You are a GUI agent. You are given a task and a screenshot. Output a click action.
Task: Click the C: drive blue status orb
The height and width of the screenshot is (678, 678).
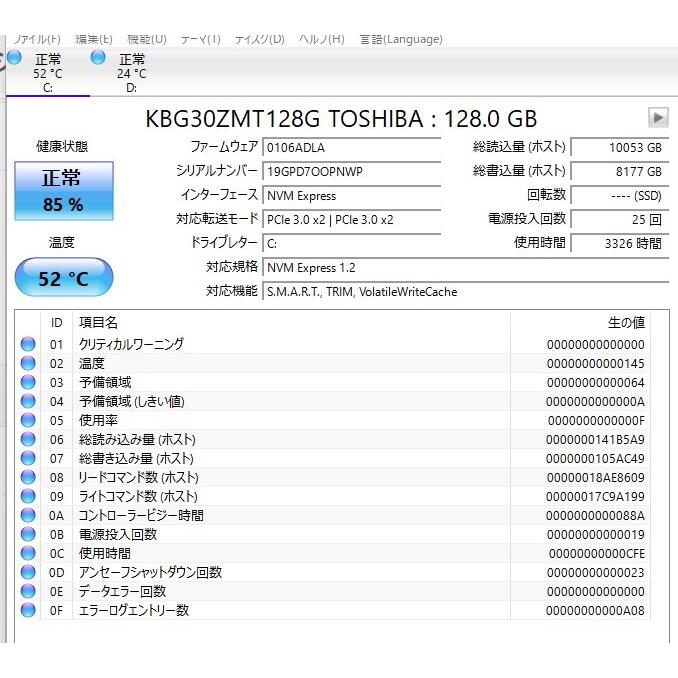14,57
